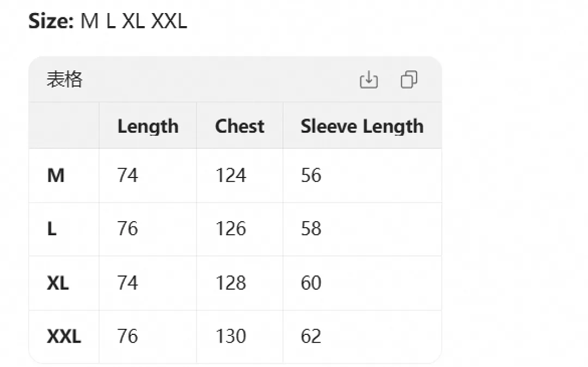Click the L chest value 126
Image resolution: width=588 pixels, height=367 pixels.
click(231, 229)
